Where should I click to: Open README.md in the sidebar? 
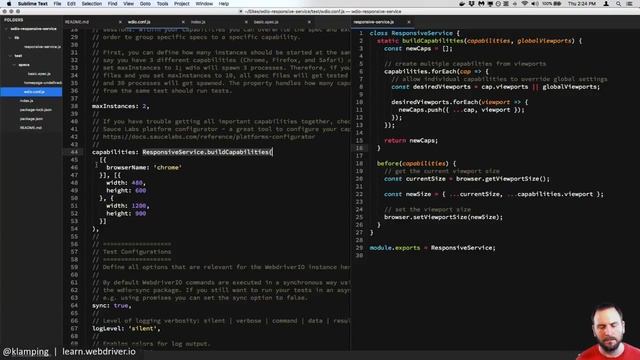(x=31, y=128)
